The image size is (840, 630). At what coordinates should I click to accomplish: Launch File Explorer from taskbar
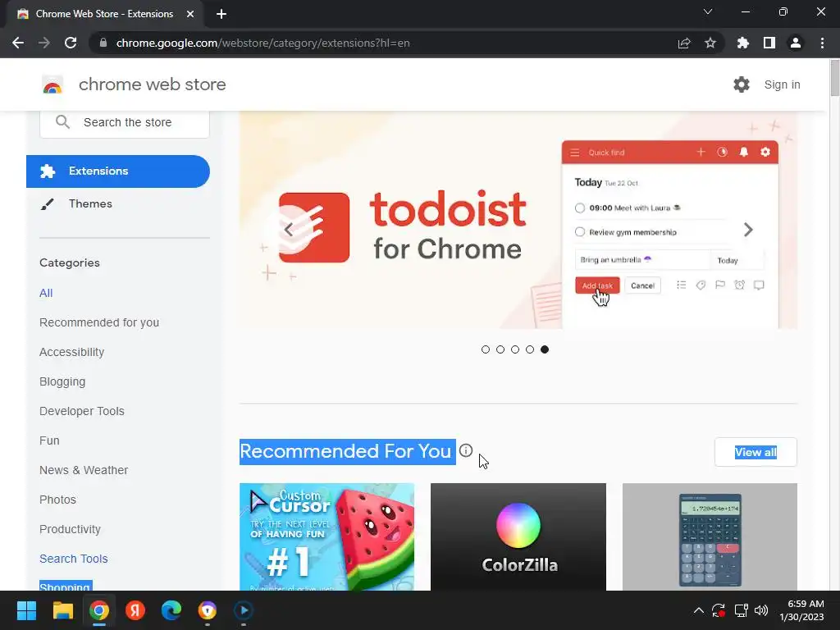point(62,610)
